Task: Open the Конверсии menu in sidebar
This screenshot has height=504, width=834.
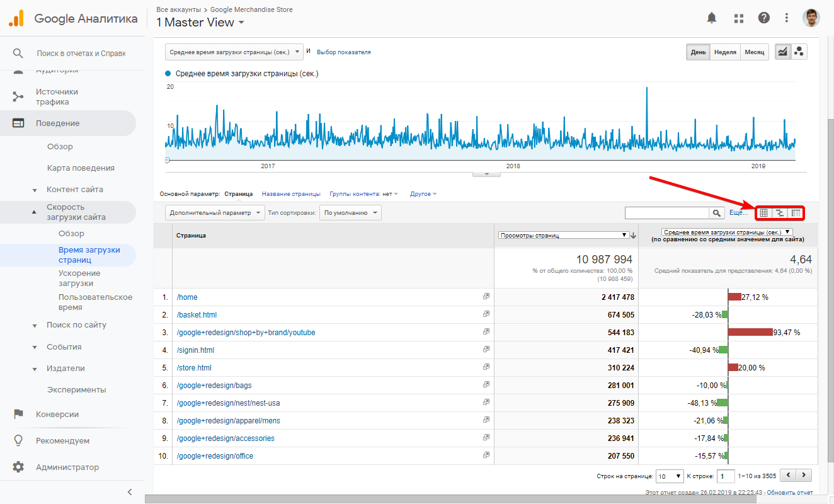Action: [57, 415]
